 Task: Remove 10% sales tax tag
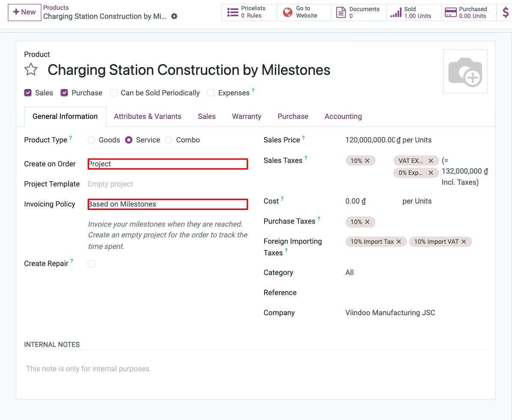click(x=367, y=160)
